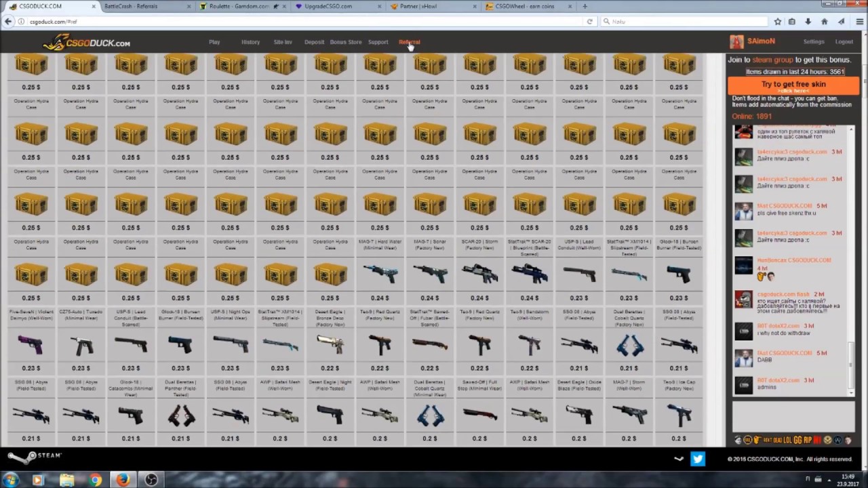Screen dimensions: 868x488
Task: Open the Play menu item
Action: 214,42
